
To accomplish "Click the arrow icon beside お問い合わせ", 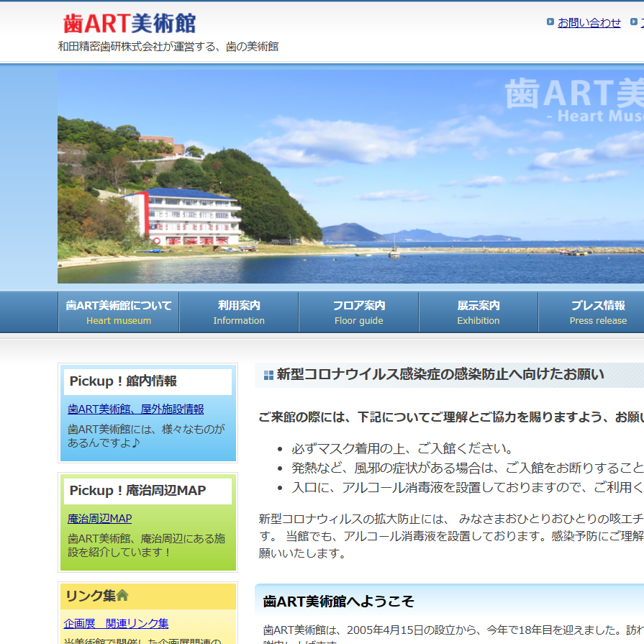I will (550, 22).
